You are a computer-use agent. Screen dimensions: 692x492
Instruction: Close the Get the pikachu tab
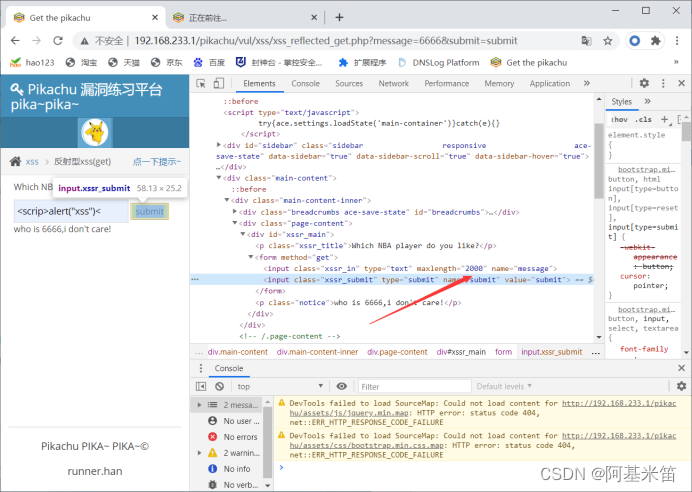point(155,17)
